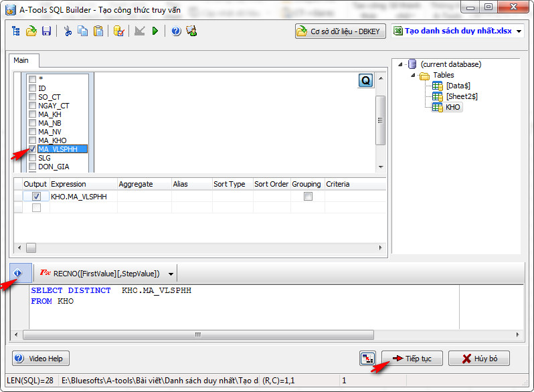Uncheck the MA_VLSPHH field checkbox
Viewport: 534px width, 392px height.
coord(32,149)
